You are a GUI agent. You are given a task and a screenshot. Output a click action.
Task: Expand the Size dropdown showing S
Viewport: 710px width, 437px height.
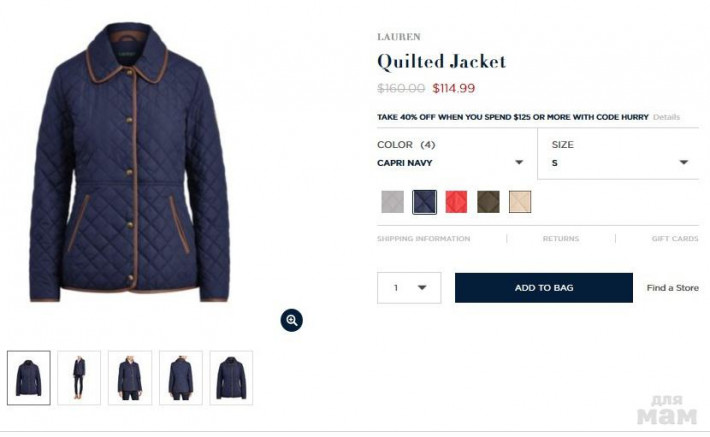pos(619,154)
